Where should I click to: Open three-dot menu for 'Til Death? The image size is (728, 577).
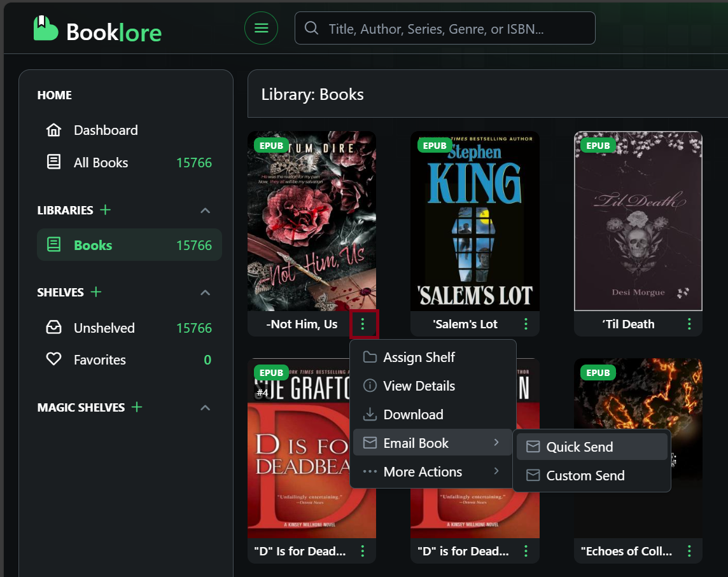[689, 324]
